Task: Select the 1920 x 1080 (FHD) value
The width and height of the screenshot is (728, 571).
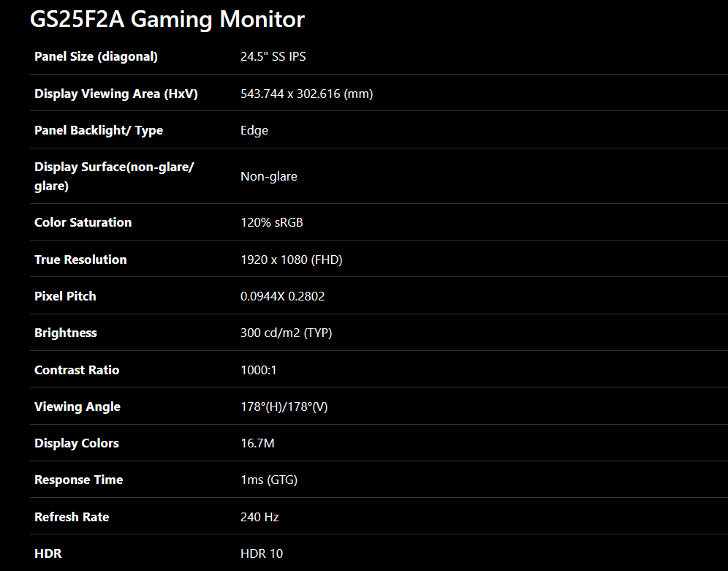Action: (291, 260)
